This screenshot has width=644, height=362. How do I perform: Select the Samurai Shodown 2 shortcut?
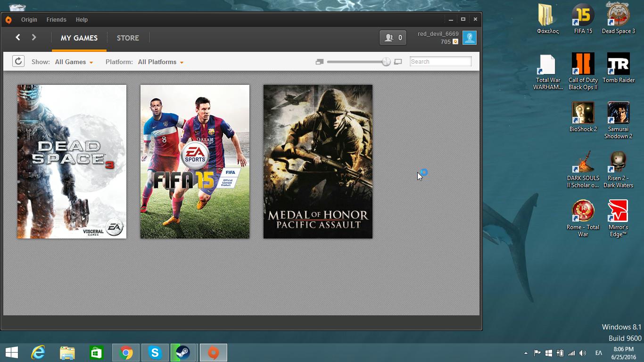(619, 121)
